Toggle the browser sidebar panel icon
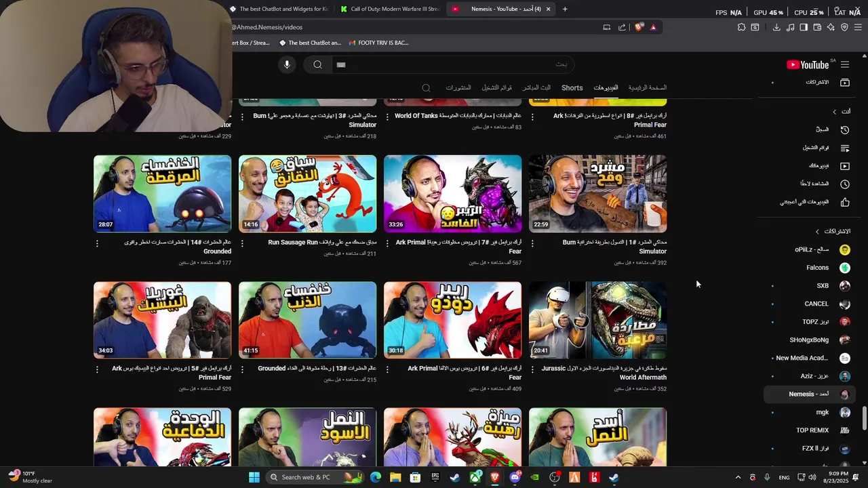This screenshot has width=868, height=488. tap(804, 27)
